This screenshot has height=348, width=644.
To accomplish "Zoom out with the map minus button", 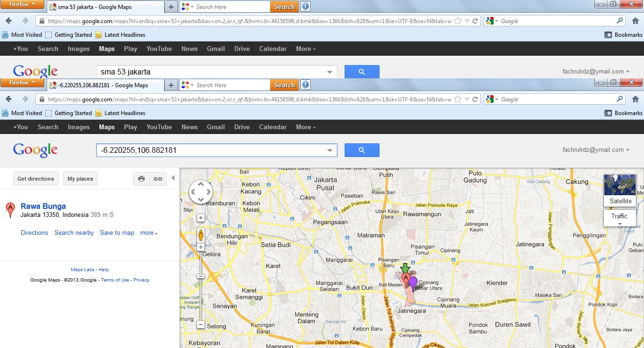I will tap(201, 324).
